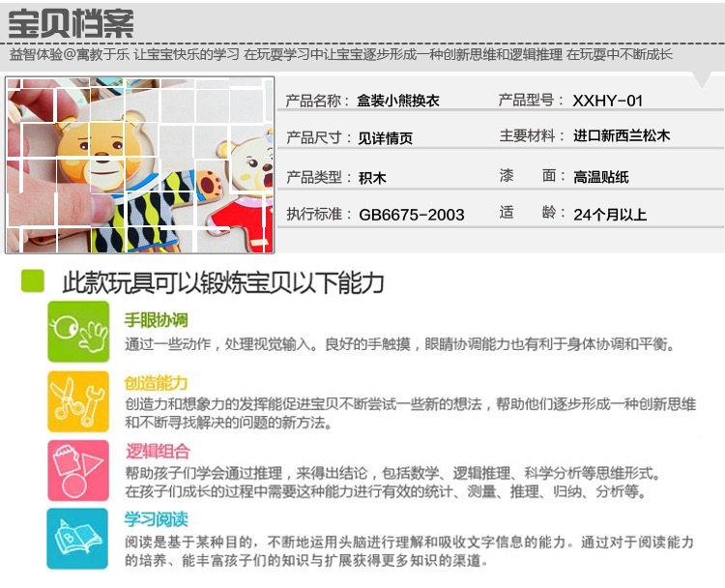Viewport: 725px width, 588px height.
Task: Click the yellow scissors and wrench icon
Action: [78, 401]
